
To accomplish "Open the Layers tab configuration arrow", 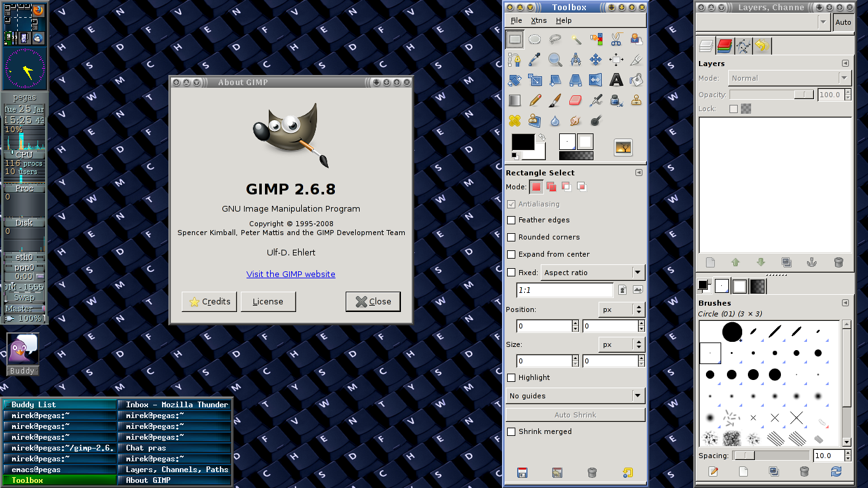I will [845, 64].
